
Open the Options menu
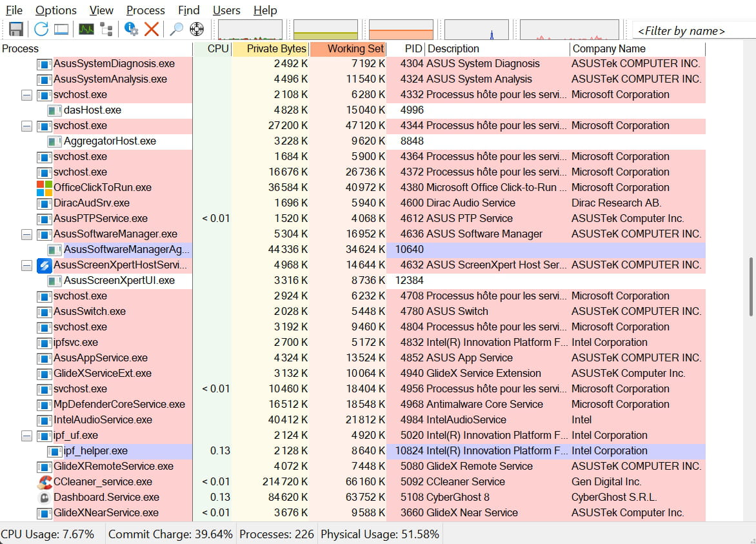click(x=55, y=10)
